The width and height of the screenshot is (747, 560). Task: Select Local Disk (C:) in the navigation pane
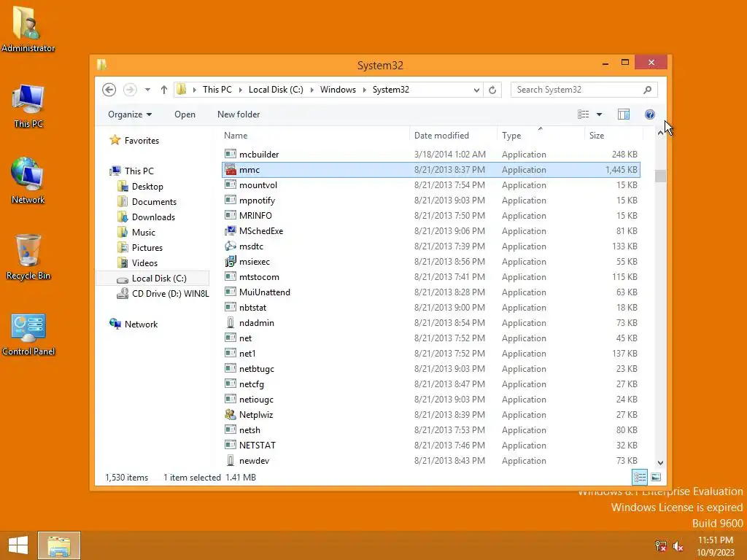[x=152, y=278]
